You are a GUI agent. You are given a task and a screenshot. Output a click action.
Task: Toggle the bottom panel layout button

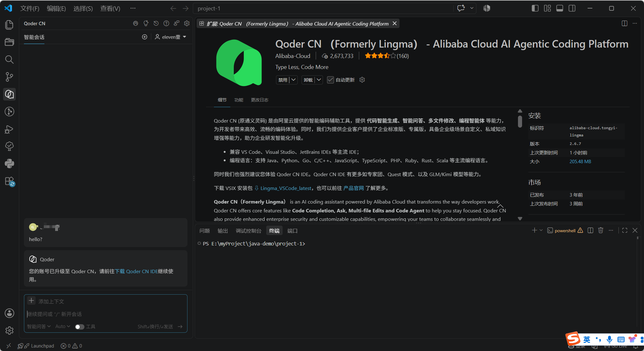tap(560, 8)
